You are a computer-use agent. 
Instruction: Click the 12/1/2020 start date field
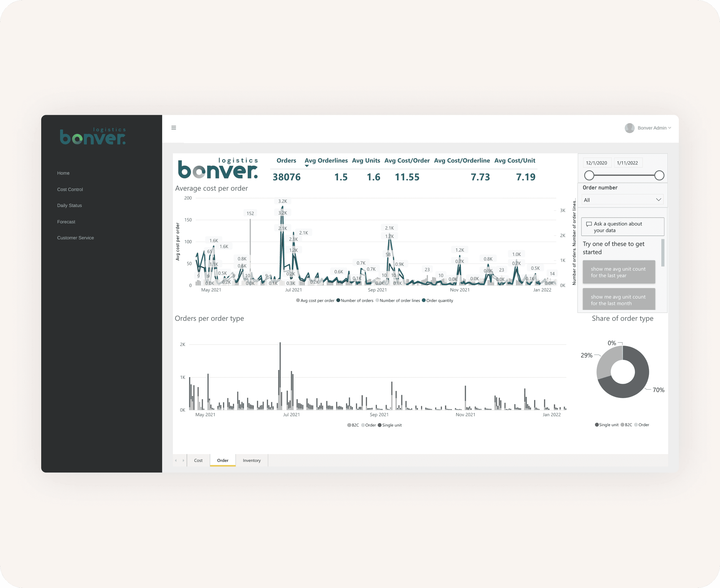pyautogui.click(x=597, y=163)
